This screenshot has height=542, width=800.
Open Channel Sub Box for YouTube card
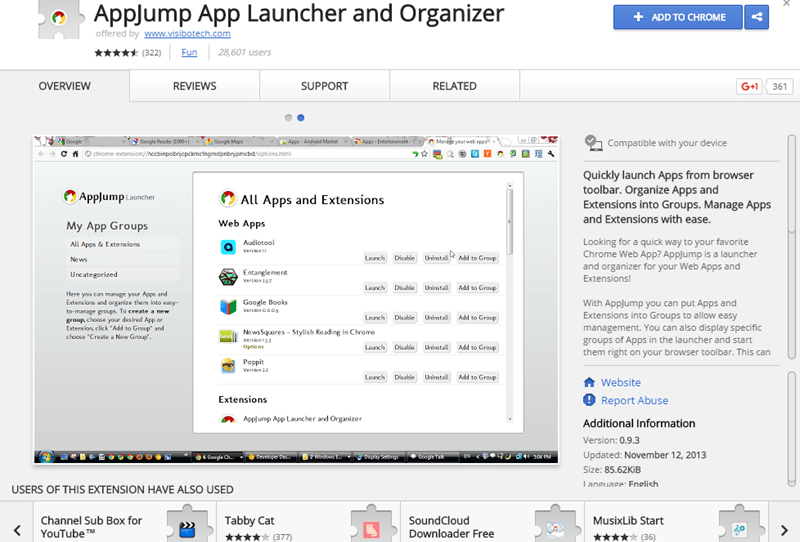[x=125, y=522]
